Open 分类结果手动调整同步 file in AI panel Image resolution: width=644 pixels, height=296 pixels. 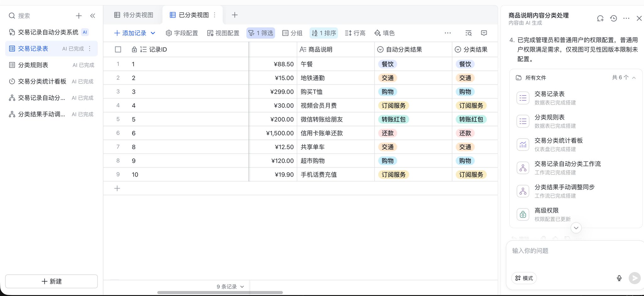tap(575, 191)
